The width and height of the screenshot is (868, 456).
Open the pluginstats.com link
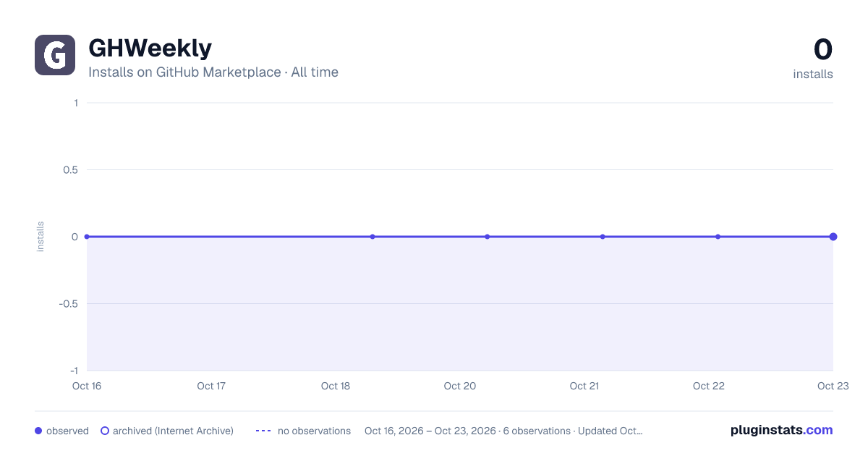click(x=782, y=430)
